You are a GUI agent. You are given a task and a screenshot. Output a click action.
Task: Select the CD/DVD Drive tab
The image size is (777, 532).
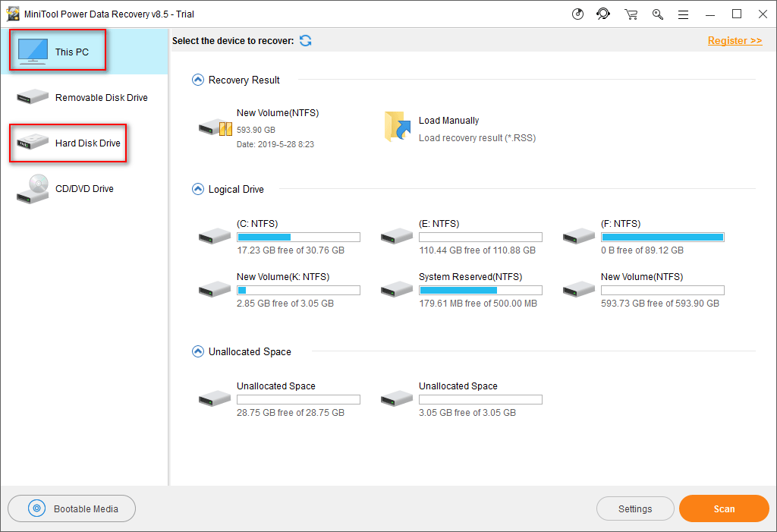click(x=84, y=188)
